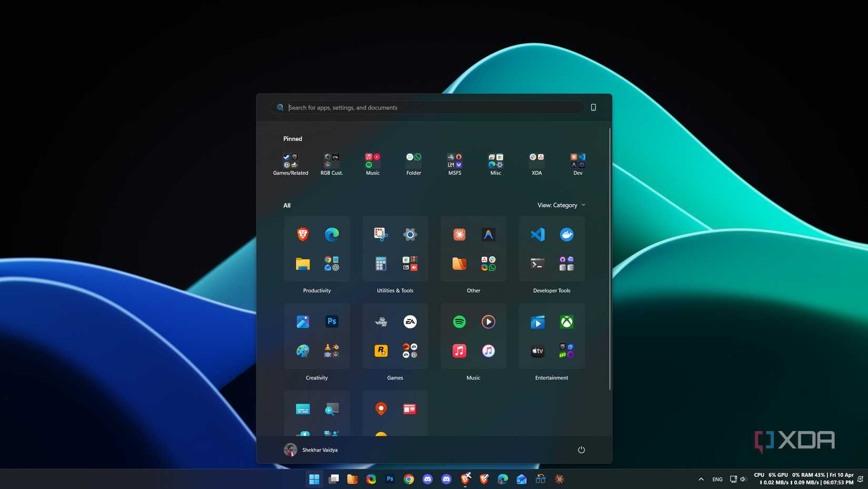Screen dimensions: 868x489
Task: Open the Xbox app under Entertainment
Action: [567, 321]
